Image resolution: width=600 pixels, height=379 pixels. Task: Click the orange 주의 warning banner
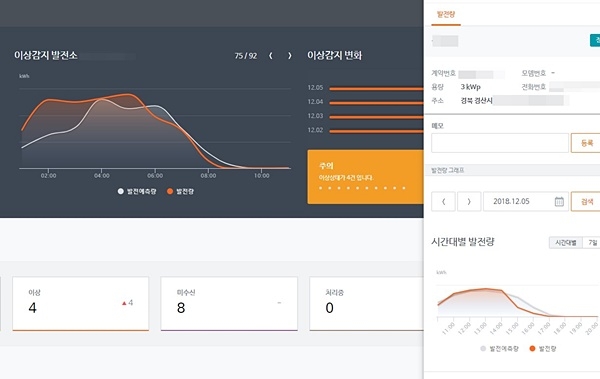[365, 177]
